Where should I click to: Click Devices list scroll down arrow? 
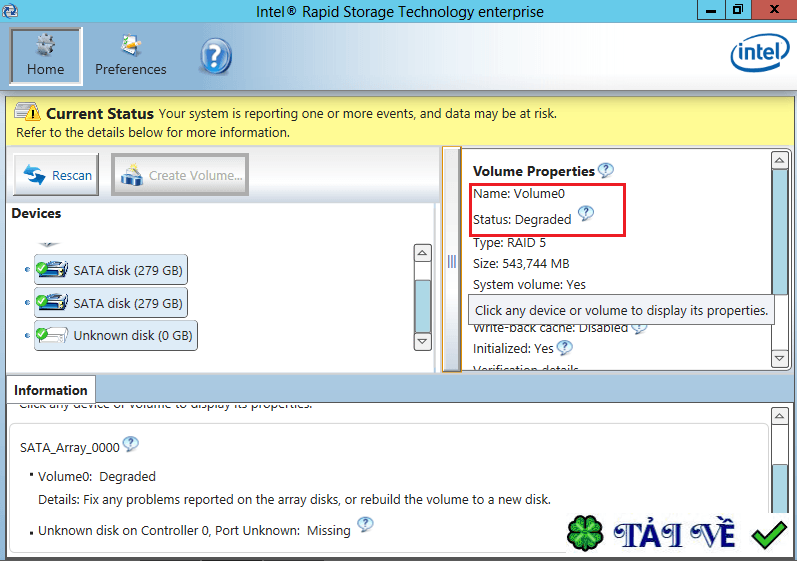coord(422,341)
